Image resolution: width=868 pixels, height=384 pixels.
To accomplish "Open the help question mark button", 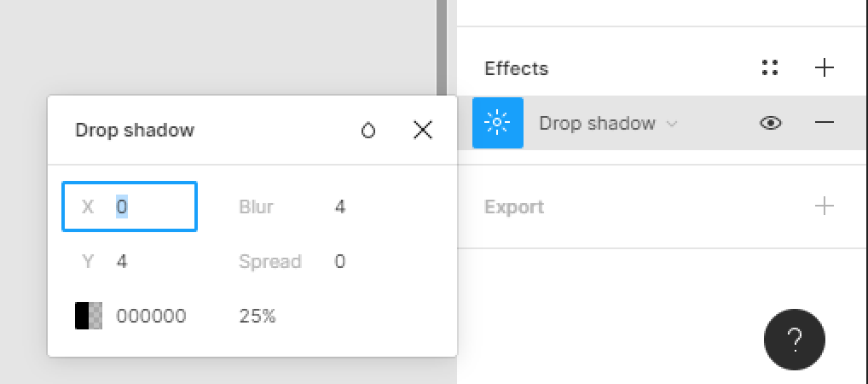I will point(795,340).
